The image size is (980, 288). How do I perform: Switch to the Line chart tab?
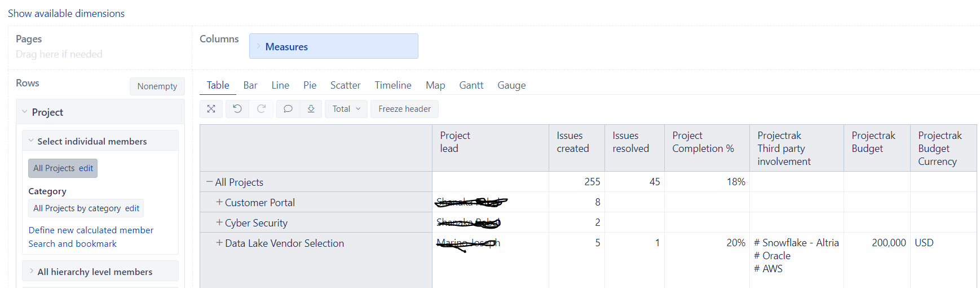280,85
